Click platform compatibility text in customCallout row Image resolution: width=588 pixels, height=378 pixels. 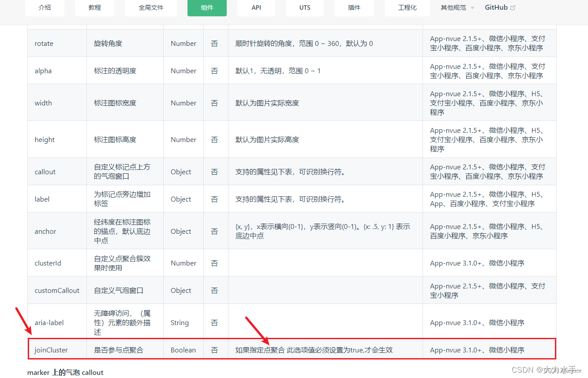coord(487,290)
